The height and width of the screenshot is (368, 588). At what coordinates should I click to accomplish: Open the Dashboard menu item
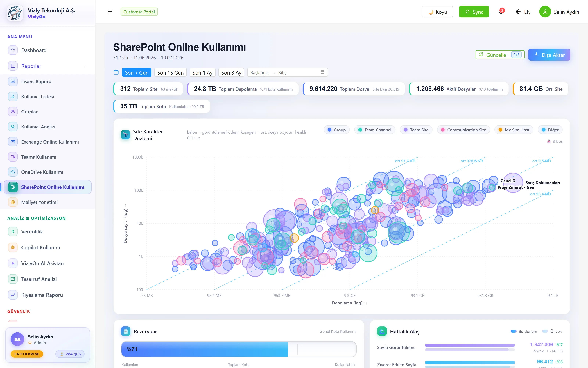(48, 50)
